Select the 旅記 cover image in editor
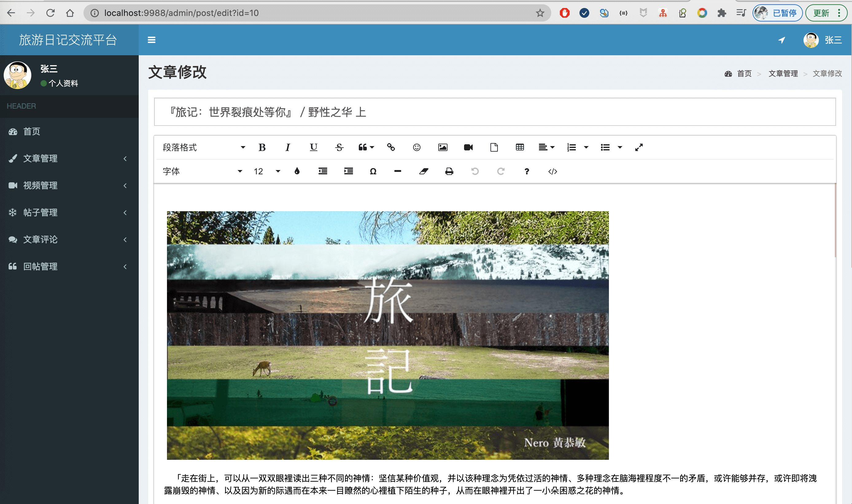Viewport: 852px width, 504px height. (387, 335)
